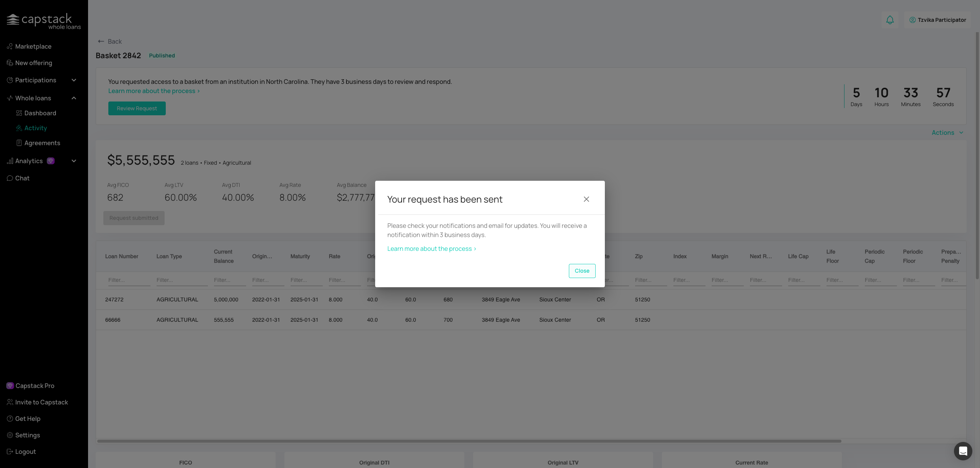
Task: Click the dialog's Learn more about the process link
Action: click(431, 249)
